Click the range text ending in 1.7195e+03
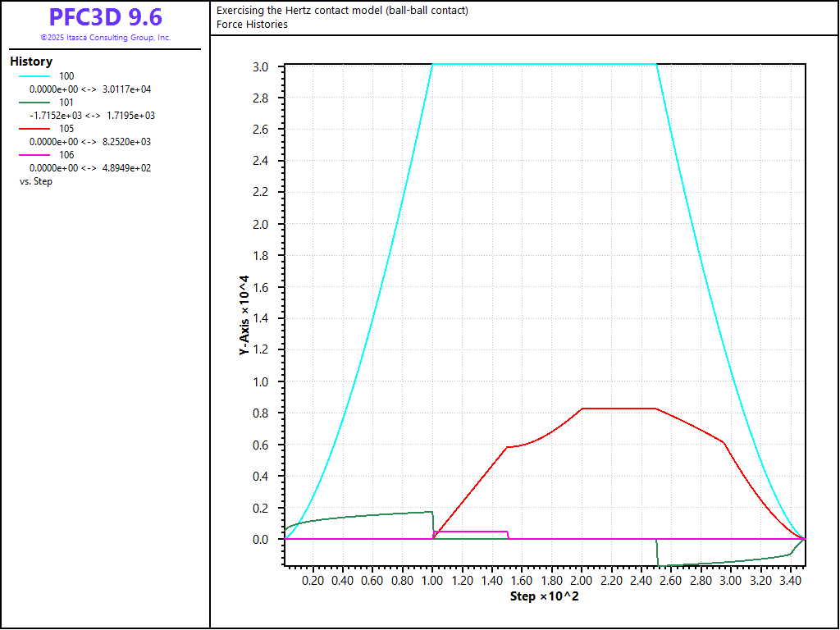Viewport: 840px width, 630px height. pyautogui.click(x=92, y=116)
